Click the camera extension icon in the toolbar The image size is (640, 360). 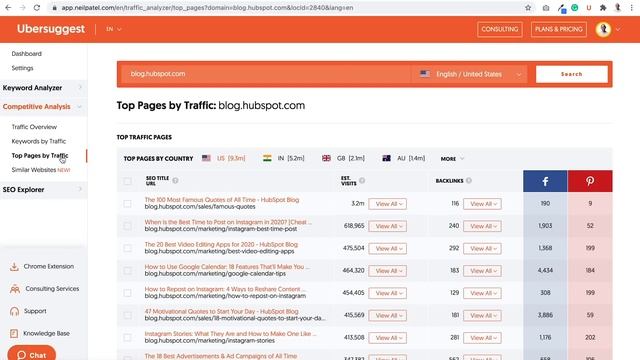click(546, 8)
